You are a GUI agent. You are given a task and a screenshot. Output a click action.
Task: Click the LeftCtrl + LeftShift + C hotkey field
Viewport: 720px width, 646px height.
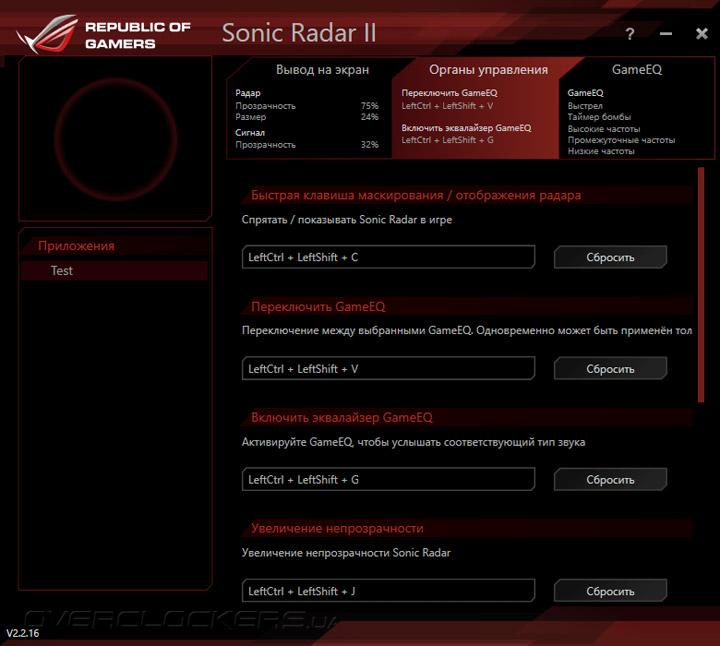[388, 257]
